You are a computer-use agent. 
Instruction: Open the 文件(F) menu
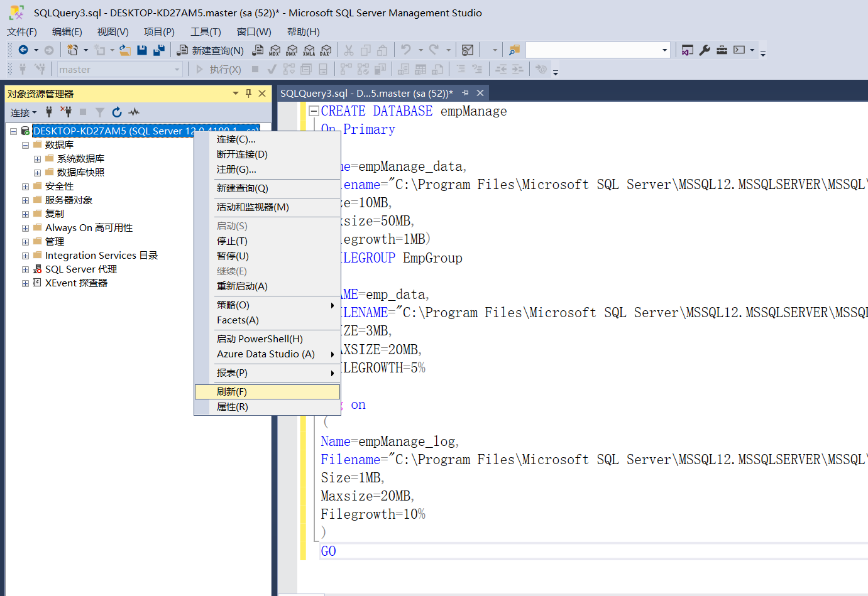(22, 31)
